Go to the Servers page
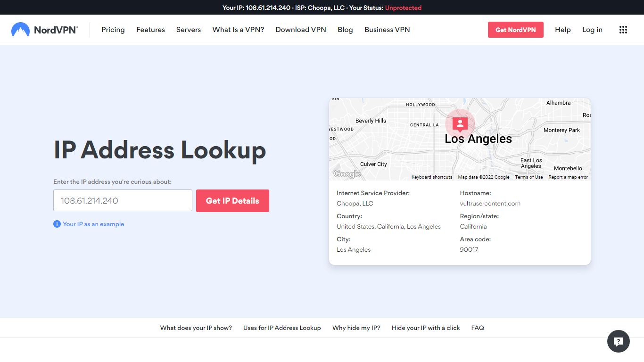Image resolution: width=644 pixels, height=362 pixels. click(x=189, y=30)
